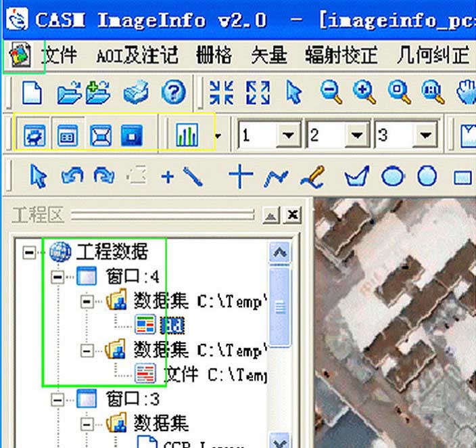The image size is (476, 448).
Task: Open the band 2 dropdown
Action: (357, 135)
